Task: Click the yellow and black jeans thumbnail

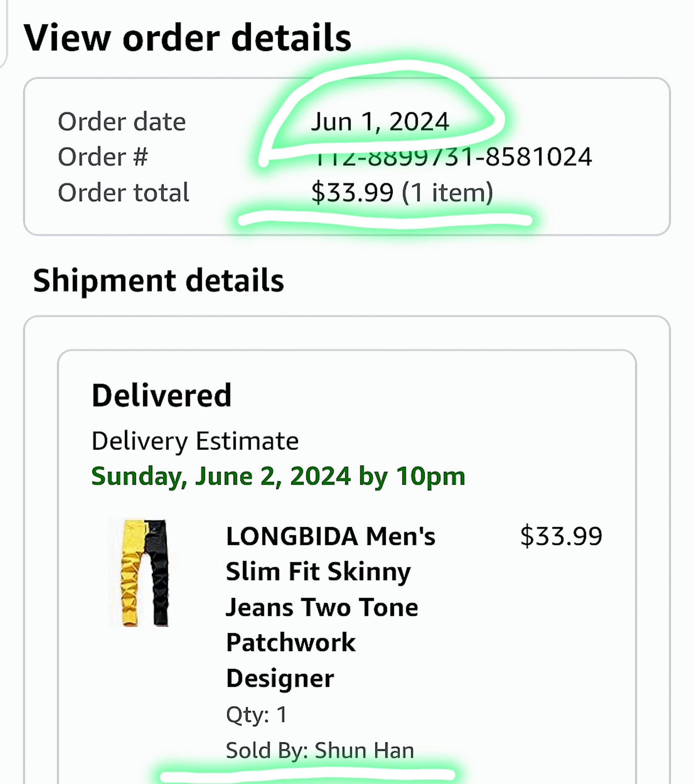Action: 143,572
